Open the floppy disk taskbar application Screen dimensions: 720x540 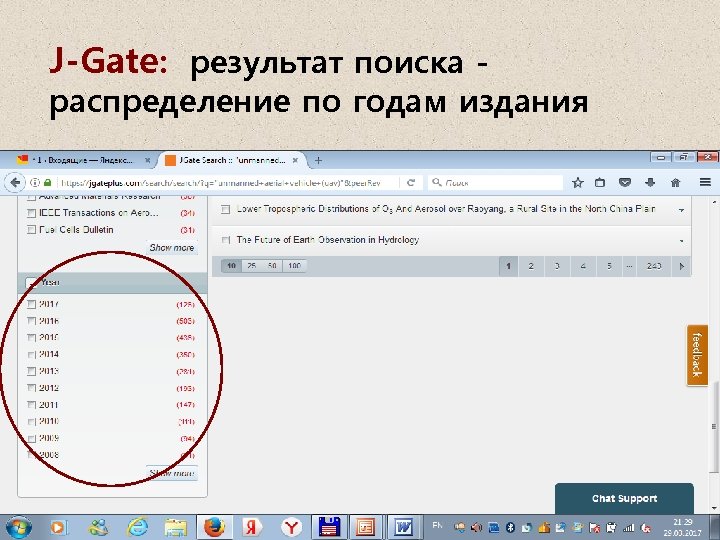pos(328,527)
